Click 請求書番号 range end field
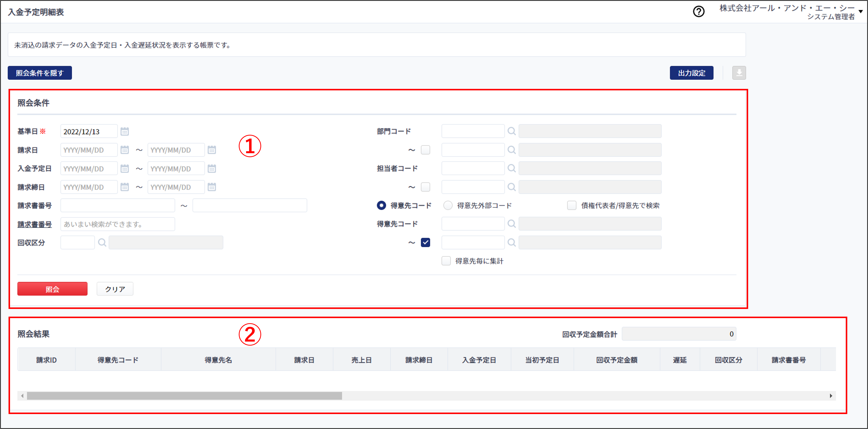Viewport: 868px width, 429px height. [250, 205]
